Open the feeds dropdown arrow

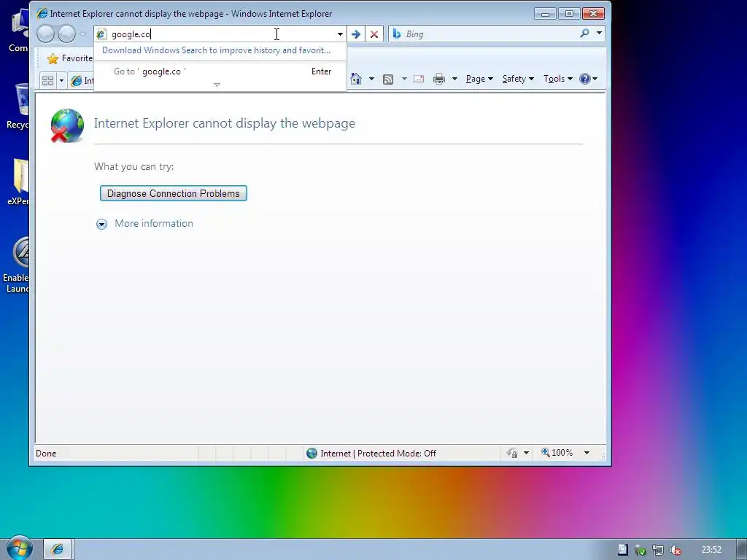click(404, 79)
